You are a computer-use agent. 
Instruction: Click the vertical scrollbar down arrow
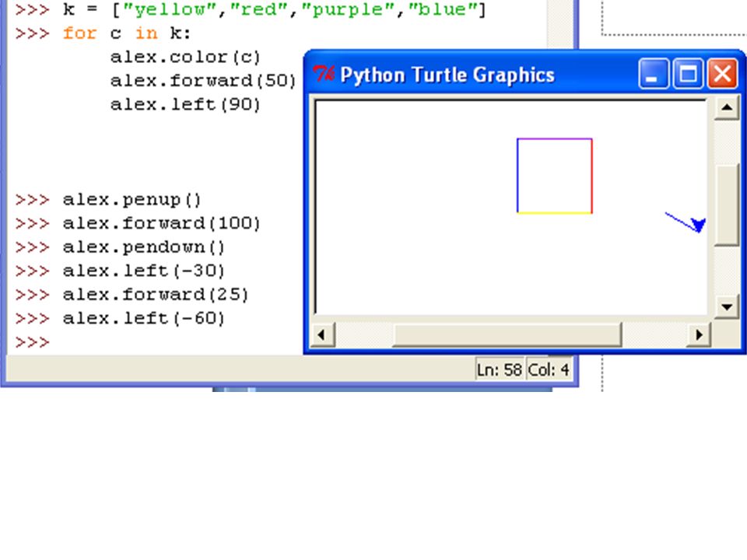click(x=727, y=306)
